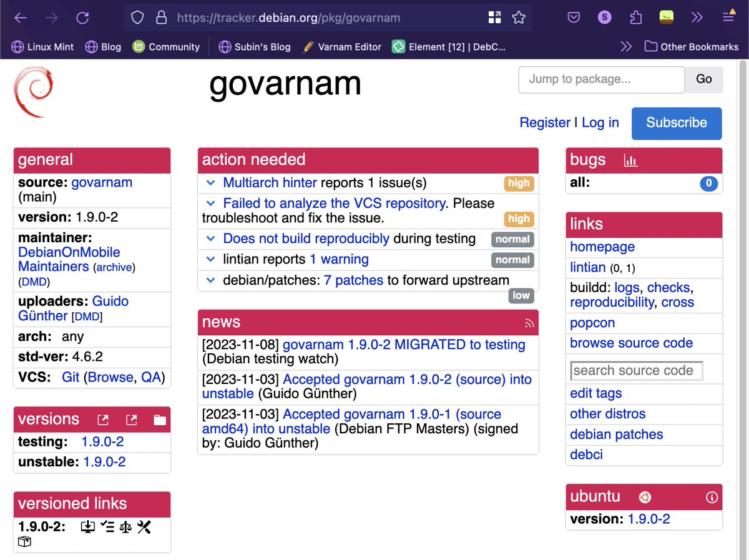Expand debian/patches forward upstream item
This screenshot has width=749, height=560.
pos(210,280)
